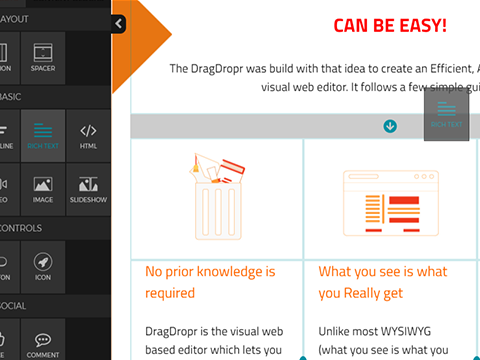The image size is (480, 360).
Task: Select the Spacer layout element
Action: [x=43, y=58]
